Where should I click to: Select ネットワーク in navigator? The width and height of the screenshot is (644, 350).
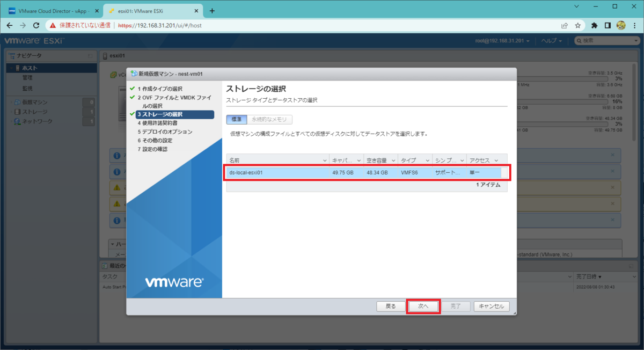coord(37,121)
